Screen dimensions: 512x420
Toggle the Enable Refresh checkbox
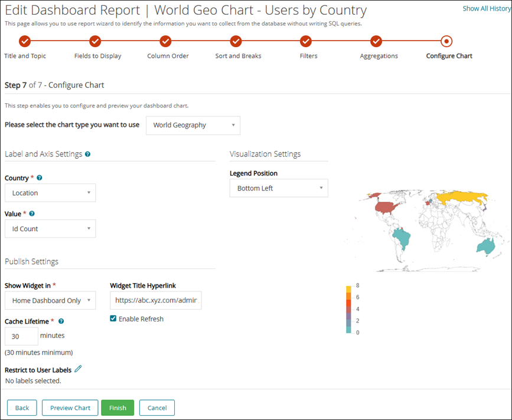113,319
